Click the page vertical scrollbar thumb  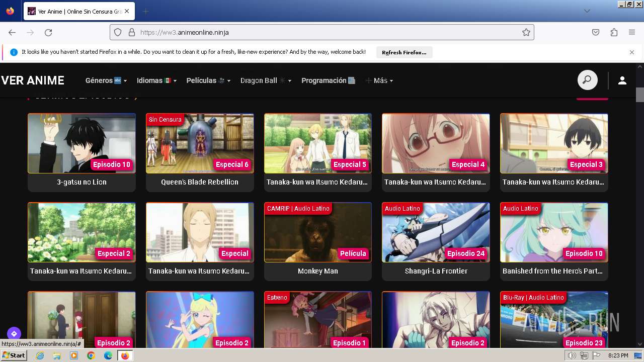pyautogui.click(x=640, y=95)
